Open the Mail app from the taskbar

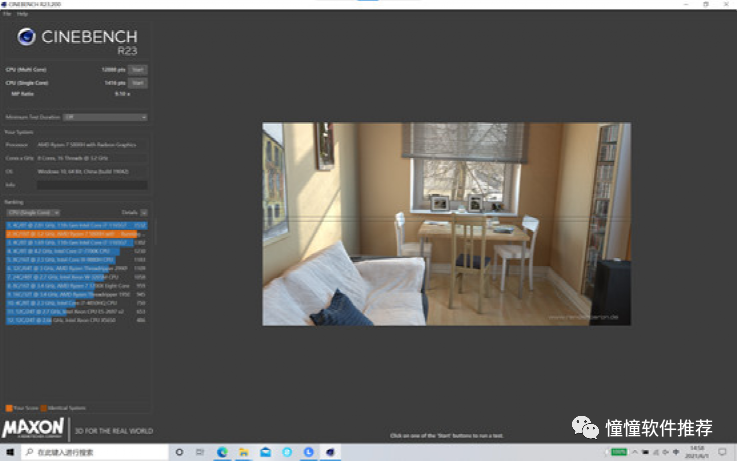(x=265, y=452)
